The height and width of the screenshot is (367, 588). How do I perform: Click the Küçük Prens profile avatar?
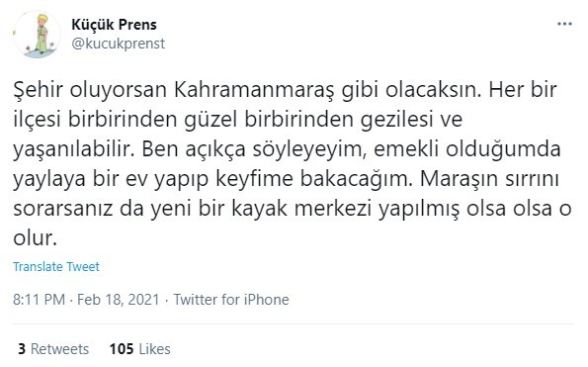tap(37, 35)
